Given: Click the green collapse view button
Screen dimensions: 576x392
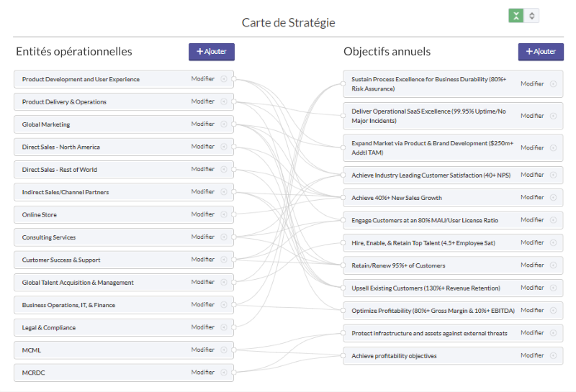Looking at the screenshot, I should point(516,15).
